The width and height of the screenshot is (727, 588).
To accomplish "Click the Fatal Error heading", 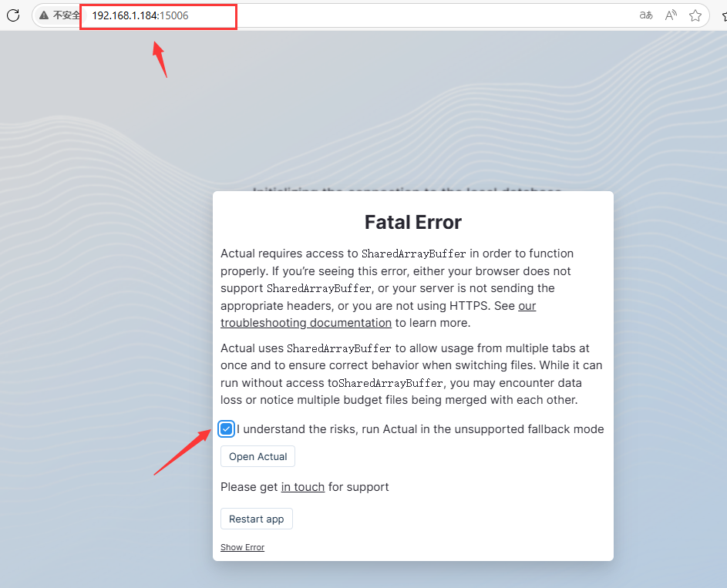I will click(x=413, y=223).
